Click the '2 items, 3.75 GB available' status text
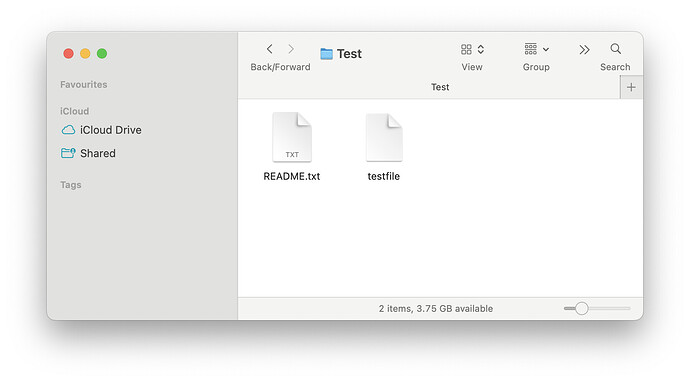This screenshot has width=690, height=381. pos(436,308)
